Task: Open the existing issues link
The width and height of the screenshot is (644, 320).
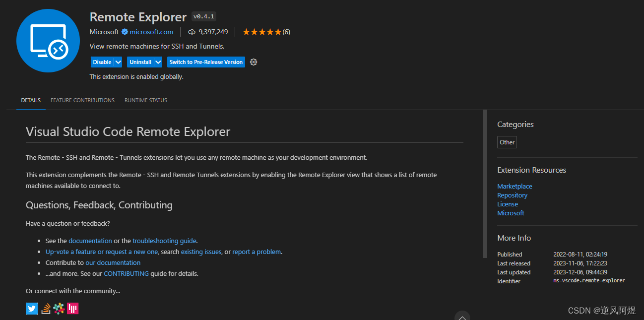Action: coord(201,252)
